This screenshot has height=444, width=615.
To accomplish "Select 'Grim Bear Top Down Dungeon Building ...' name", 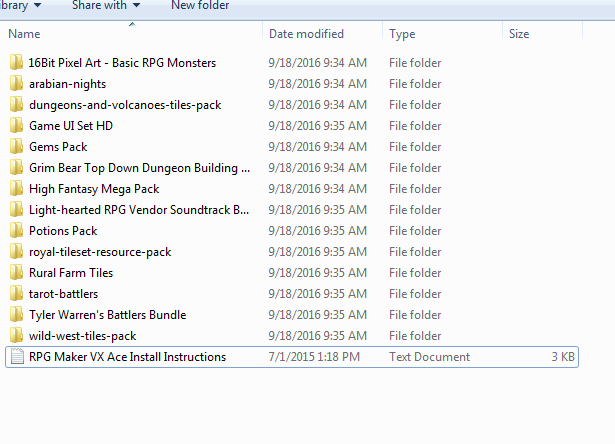I will click(x=139, y=168).
